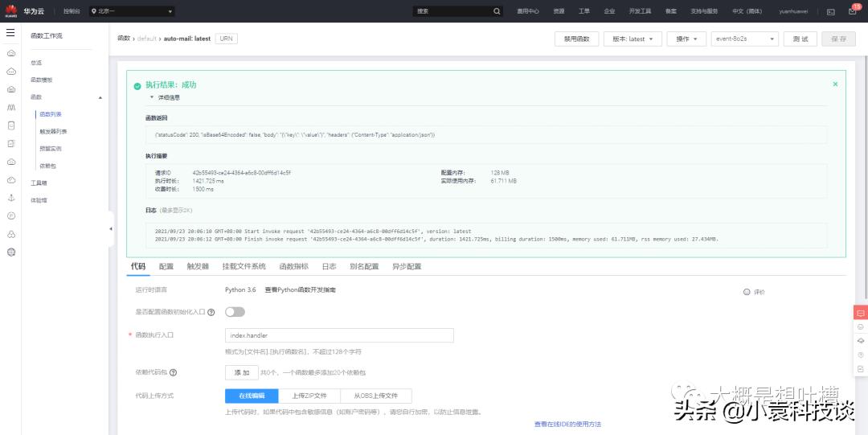Open 控制台 in the top bar
Screen dimensions: 868x435
tap(71, 11)
